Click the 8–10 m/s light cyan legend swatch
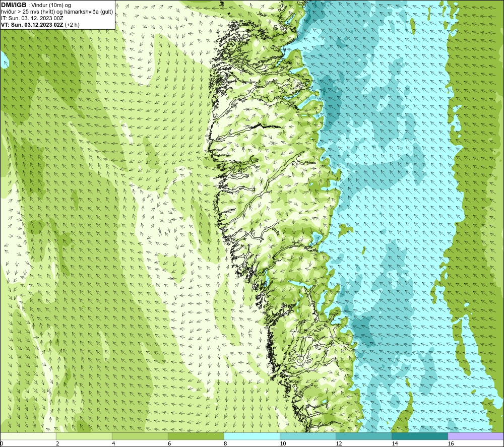 tap(251, 436)
